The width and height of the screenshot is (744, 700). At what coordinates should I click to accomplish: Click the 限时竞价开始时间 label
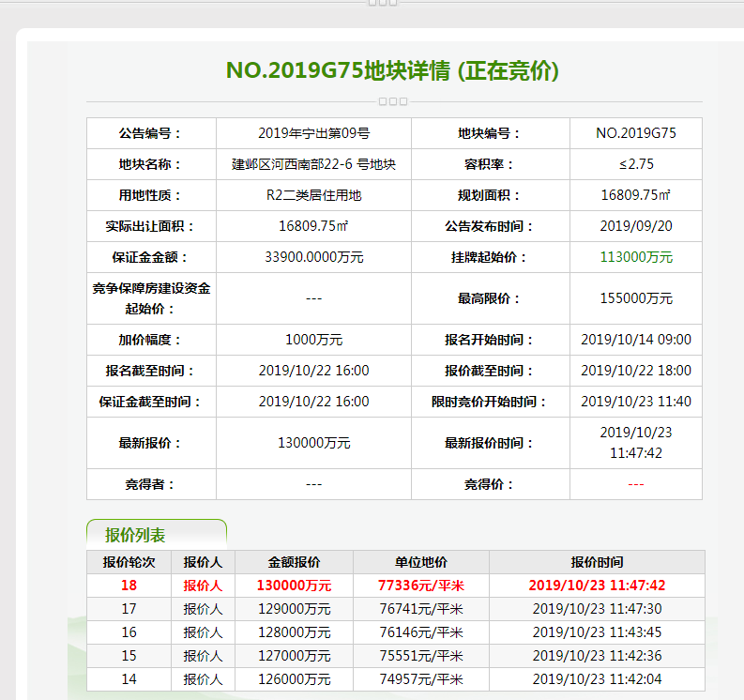491,402
